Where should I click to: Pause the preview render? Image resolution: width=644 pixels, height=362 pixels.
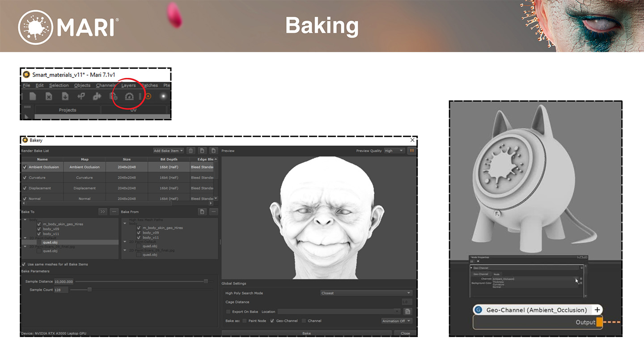click(x=411, y=151)
